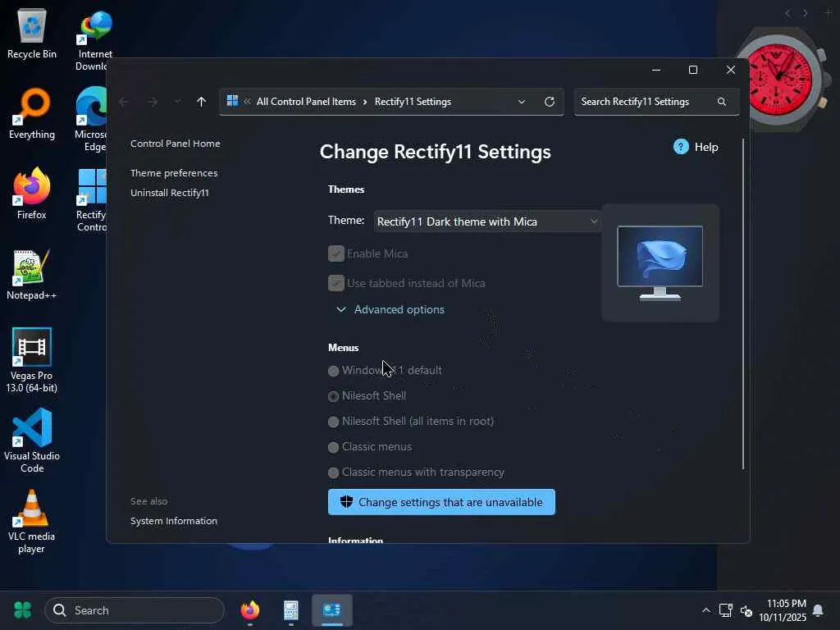Click Rectify11 Settings breadcrumb
Screen dimensions: 840x630
[413, 102]
